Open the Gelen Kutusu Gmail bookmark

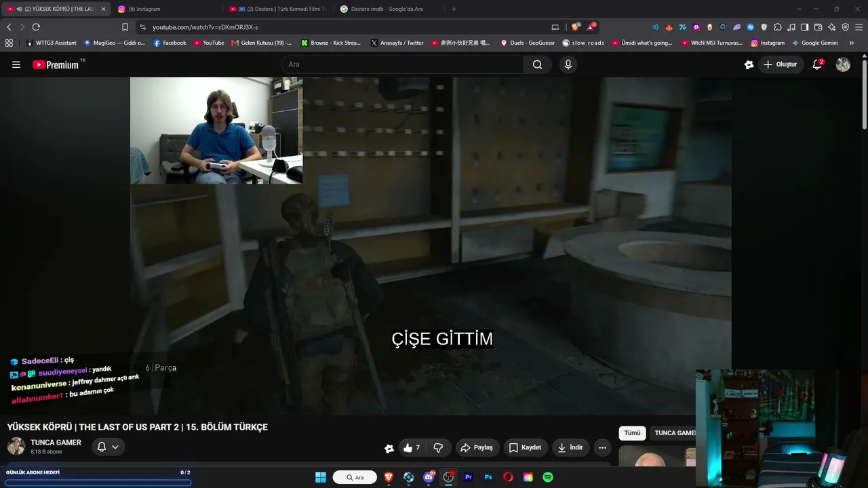coord(261,43)
